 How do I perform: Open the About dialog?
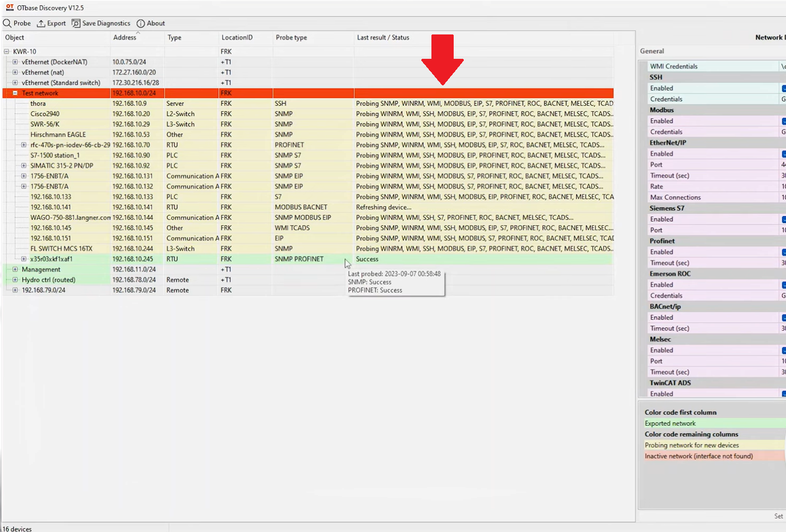tap(151, 23)
